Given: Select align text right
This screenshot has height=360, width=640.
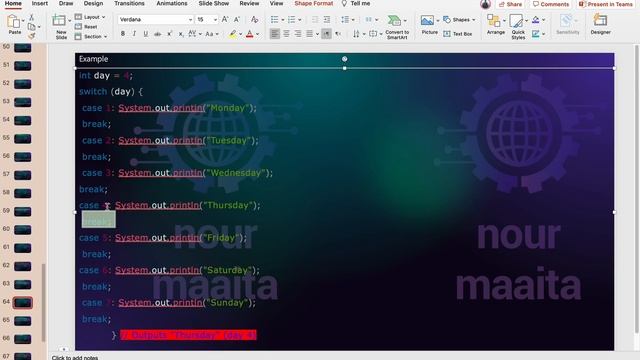Looking at the screenshot, I should 298,34.
